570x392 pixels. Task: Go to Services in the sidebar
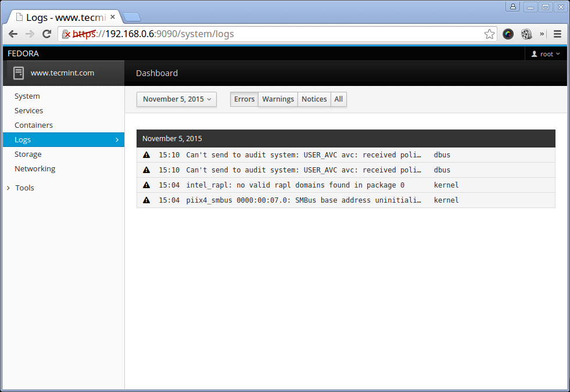coord(29,111)
